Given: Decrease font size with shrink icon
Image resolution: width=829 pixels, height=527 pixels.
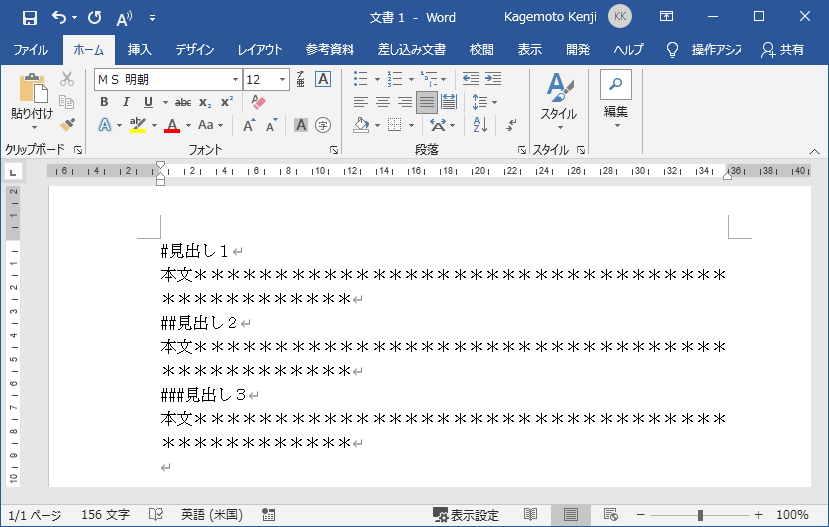Looking at the screenshot, I should pos(272,125).
